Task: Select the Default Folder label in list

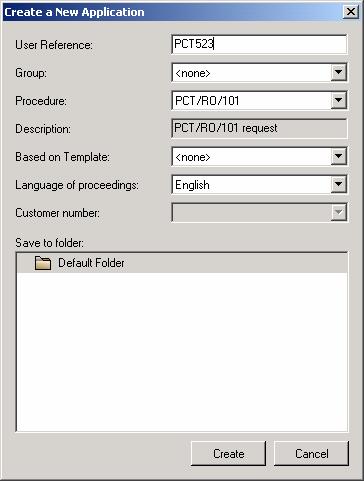Action: [91, 263]
